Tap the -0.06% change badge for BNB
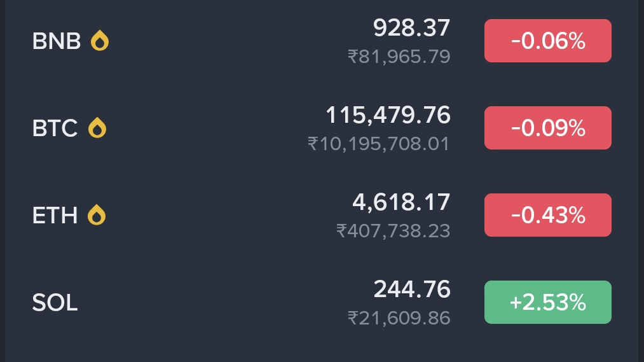Viewport: 644px width, 362px height. coord(548,41)
